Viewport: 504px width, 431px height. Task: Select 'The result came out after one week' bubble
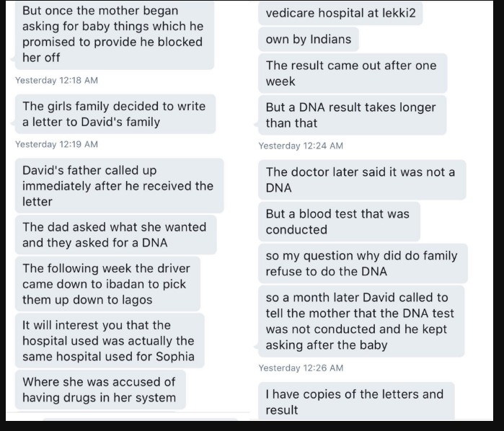tap(353, 74)
